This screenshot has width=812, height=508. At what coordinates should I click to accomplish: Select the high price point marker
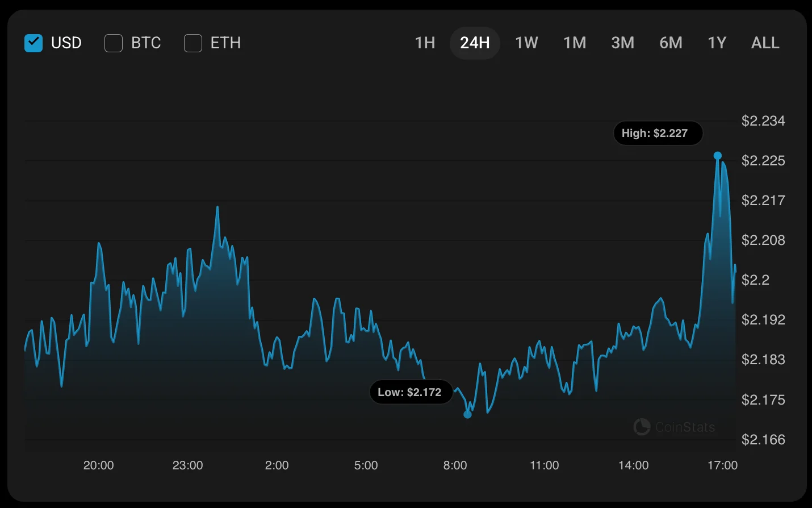(718, 156)
